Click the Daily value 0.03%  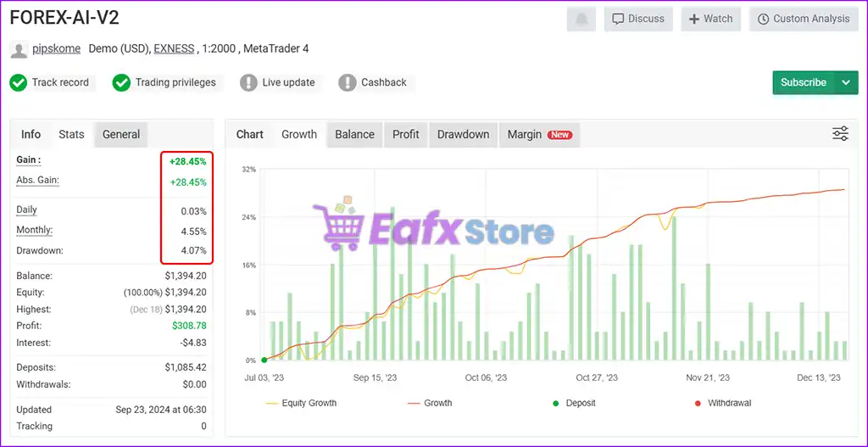194,211
